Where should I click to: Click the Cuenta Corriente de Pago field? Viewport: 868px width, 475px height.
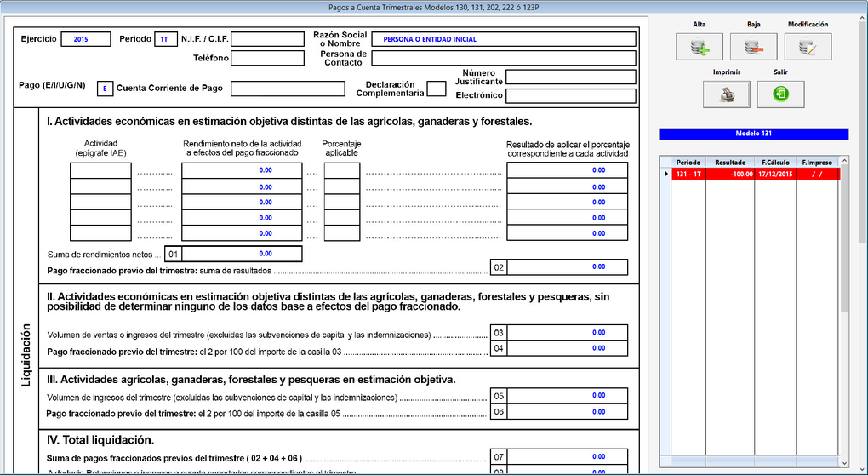(288, 89)
